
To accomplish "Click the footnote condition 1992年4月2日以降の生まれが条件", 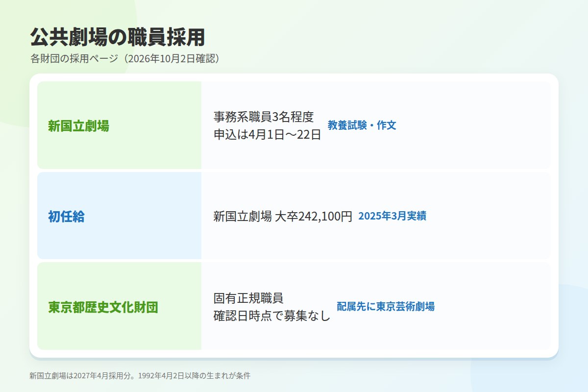I will (x=195, y=376).
